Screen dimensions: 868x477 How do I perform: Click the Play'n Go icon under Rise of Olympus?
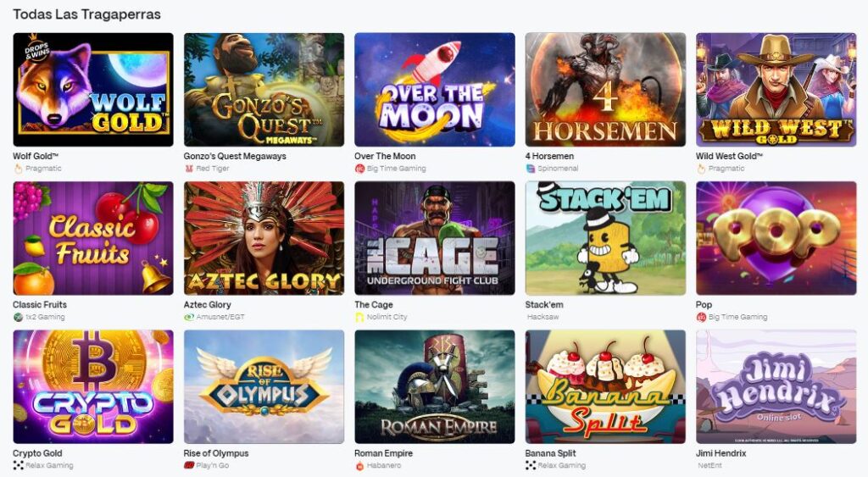tap(189, 466)
